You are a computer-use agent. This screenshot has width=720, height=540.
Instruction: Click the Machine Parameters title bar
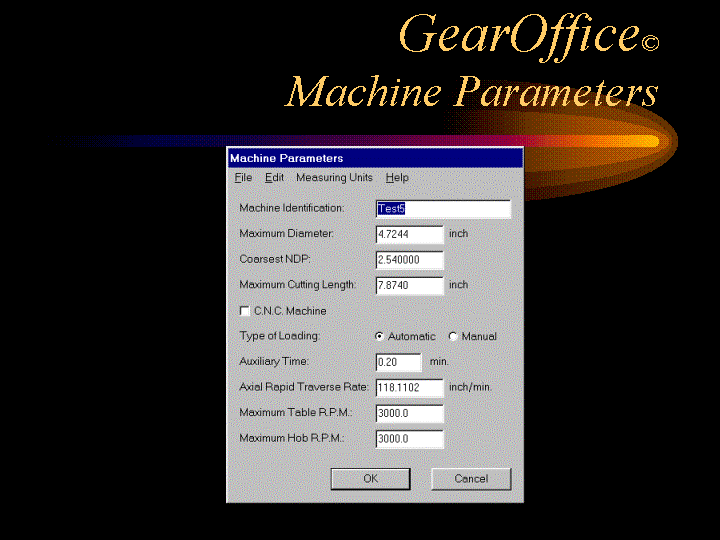[x=375, y=158]
